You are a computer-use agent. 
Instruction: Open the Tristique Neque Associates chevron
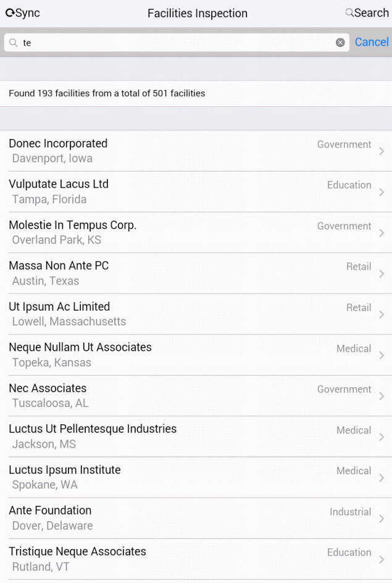[382, 559]
